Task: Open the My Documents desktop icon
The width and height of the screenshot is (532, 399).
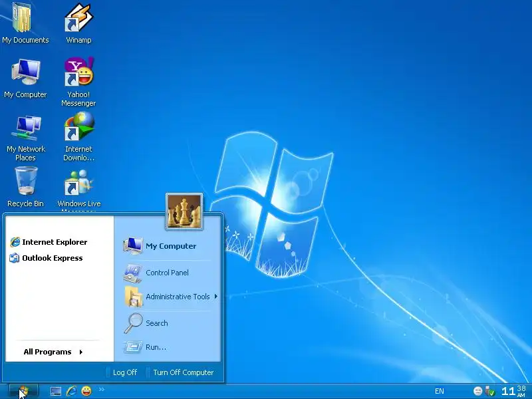Action: point(25,23)
